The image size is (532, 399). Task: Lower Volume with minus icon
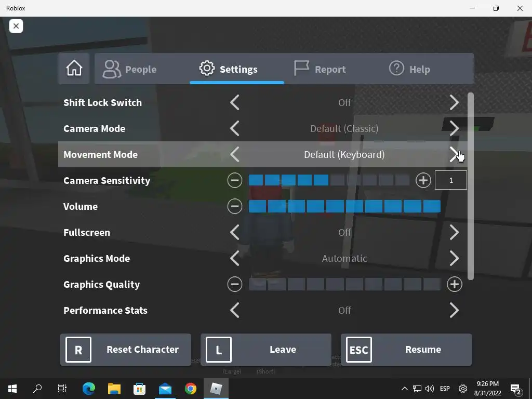(235, 206)
